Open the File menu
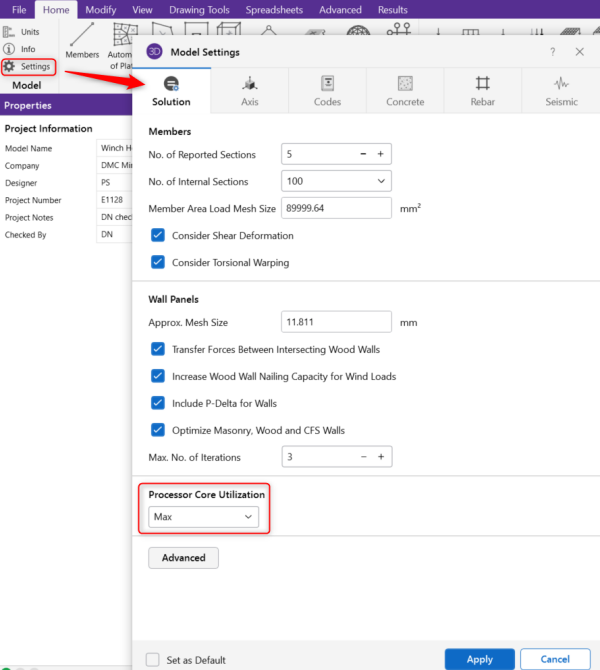 19,9
